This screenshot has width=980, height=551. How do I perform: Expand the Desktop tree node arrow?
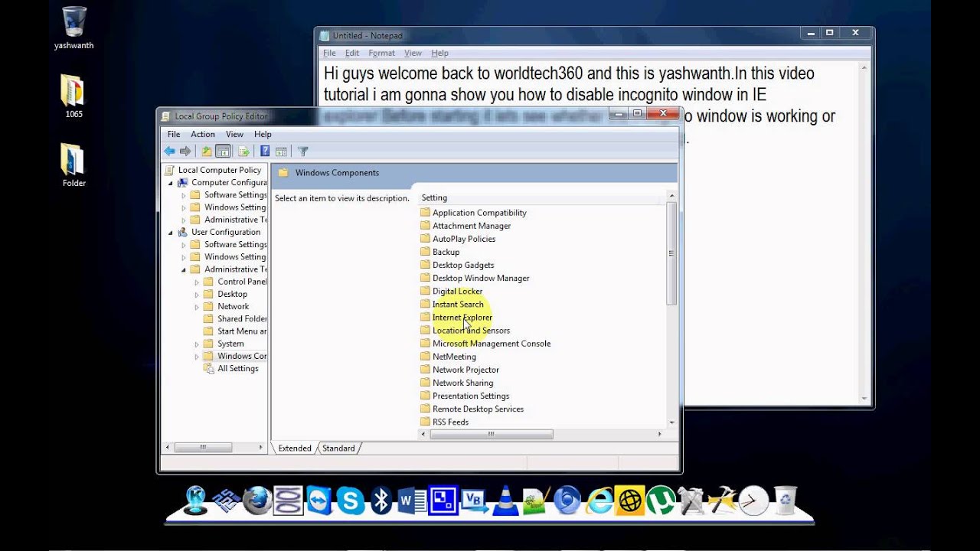pos(197,295)
